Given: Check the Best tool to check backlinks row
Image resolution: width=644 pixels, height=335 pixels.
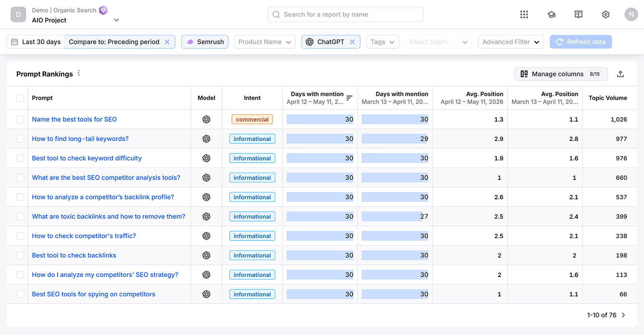Looking at the screenshot, I should [20, 255].
